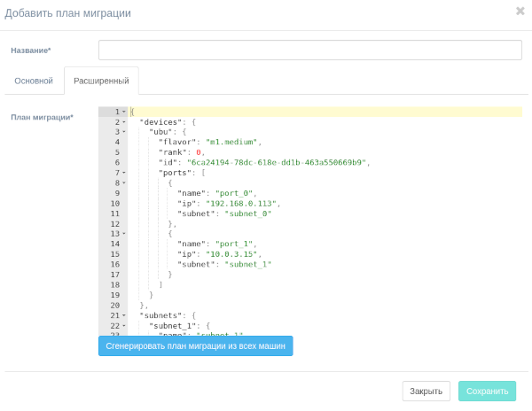Fold the port_1 object at line 13

click(x=124, y=234)
